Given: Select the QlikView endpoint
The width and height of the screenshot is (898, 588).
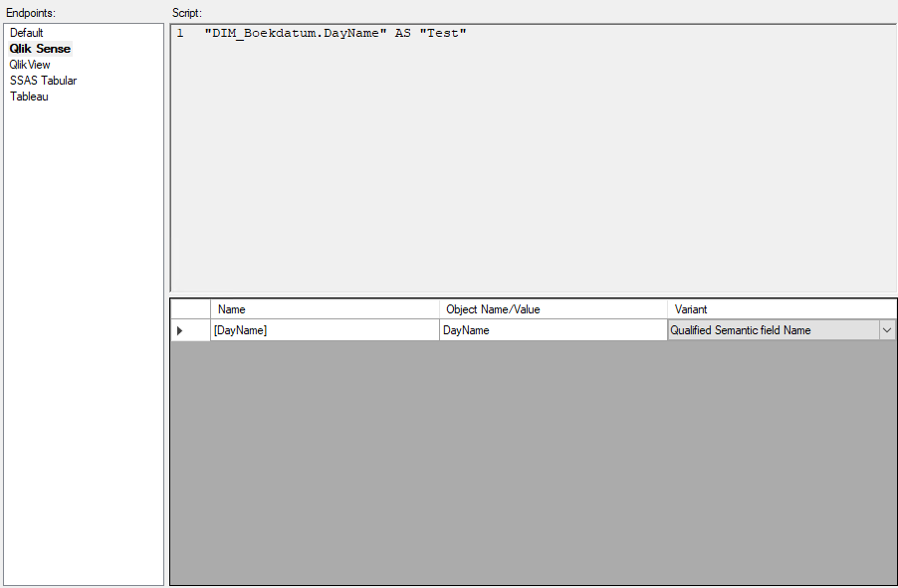Looking at the screenshot, I should tap(30, 65).
